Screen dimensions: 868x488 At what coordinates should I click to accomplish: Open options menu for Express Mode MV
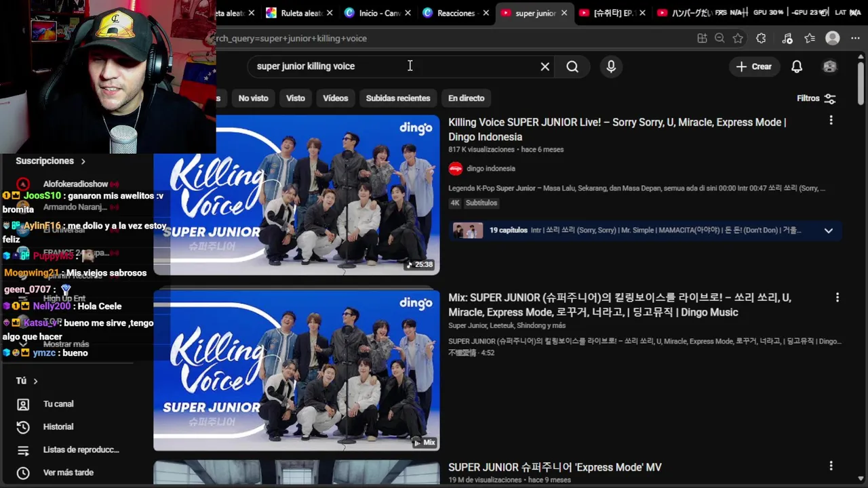[831, 466]
